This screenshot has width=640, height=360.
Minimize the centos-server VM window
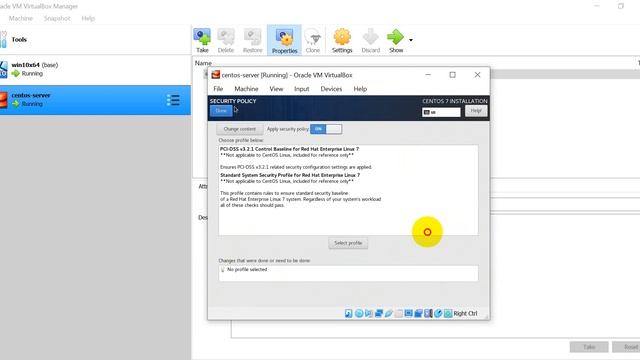(x=428, y=75)
